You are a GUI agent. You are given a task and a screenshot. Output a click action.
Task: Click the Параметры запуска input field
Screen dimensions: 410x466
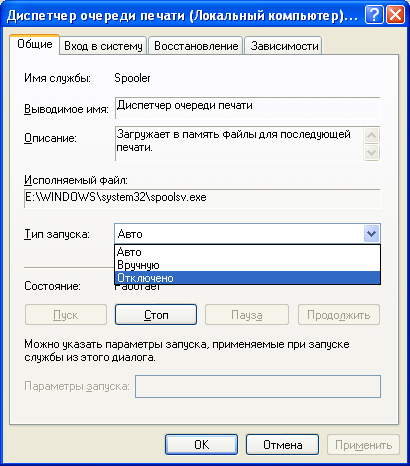(258, 386)
